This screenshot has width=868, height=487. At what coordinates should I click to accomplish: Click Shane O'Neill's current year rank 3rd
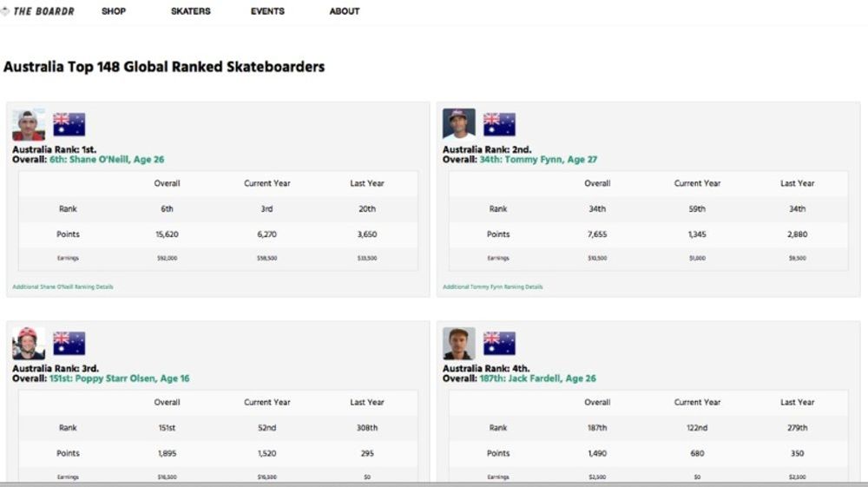point(266,208)
